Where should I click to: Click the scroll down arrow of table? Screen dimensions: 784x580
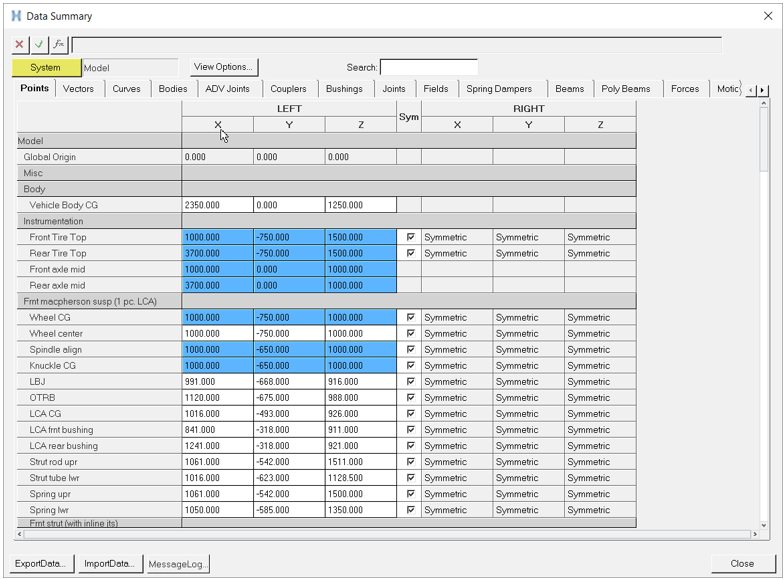[764, 525]
